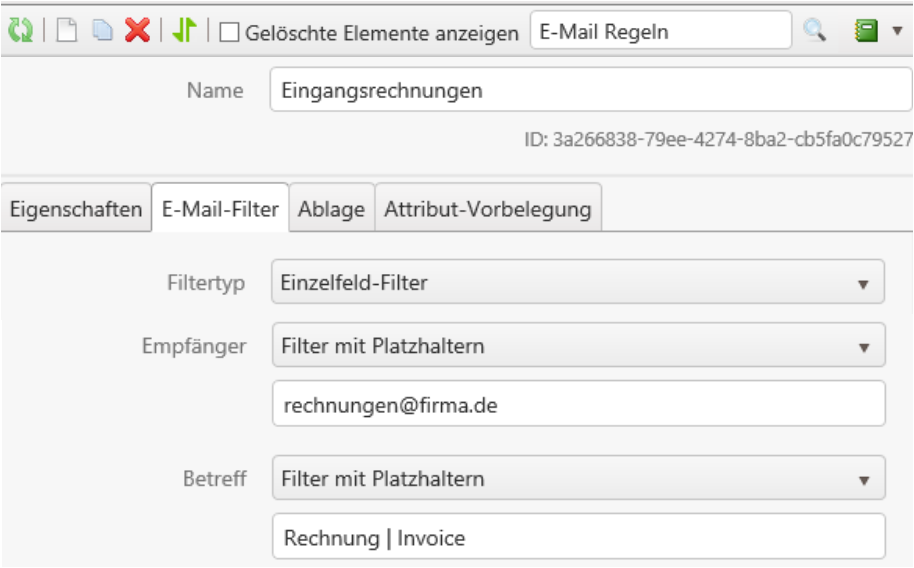914x568 pixels.
Task: Click the green notebook icon
Action: tap(866, 31)
